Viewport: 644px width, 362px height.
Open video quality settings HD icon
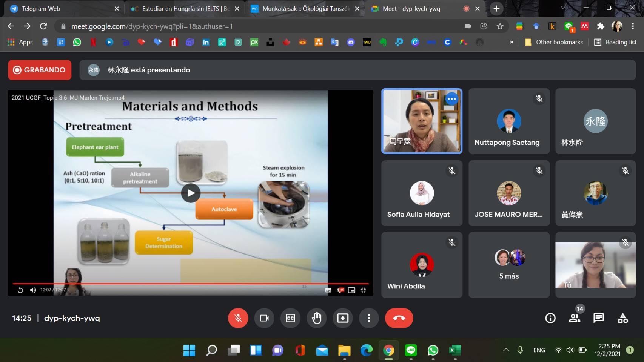(x=340, y=290)
